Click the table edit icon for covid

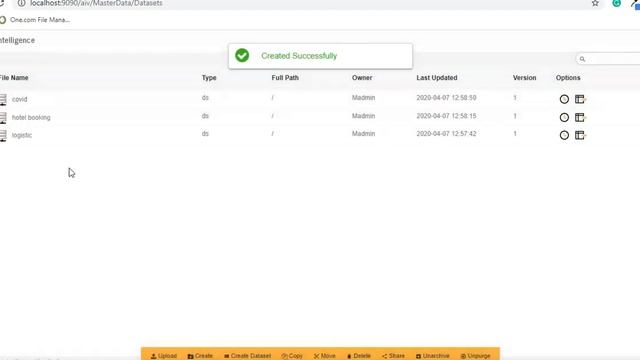(x=580, y=99)
